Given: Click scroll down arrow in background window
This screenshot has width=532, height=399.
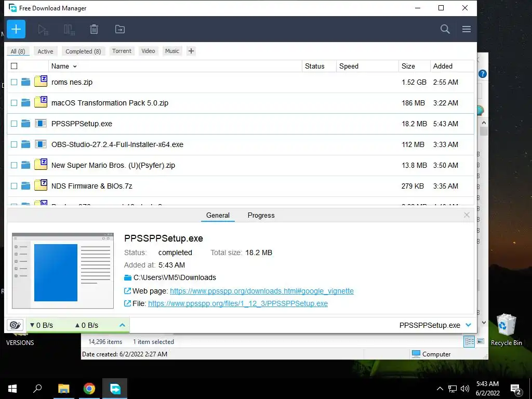Looking at the screenshot, I should pyautogui.click(x=484, y=323).
